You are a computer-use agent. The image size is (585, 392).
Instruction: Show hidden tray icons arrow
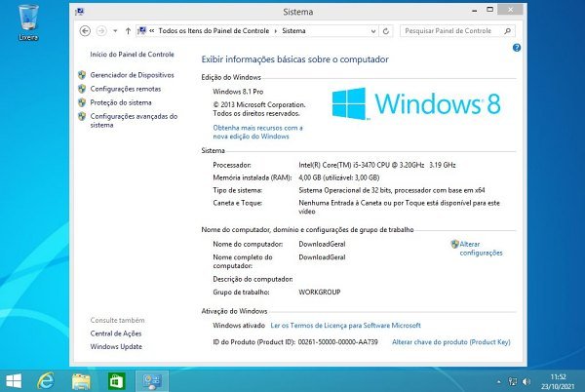pyautogui.click(x=499, y=381)
